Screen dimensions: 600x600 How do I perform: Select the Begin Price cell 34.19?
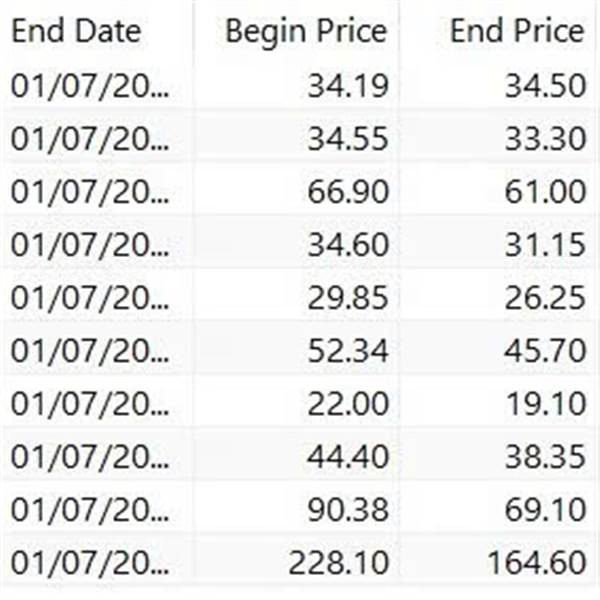tap(348, 86)
